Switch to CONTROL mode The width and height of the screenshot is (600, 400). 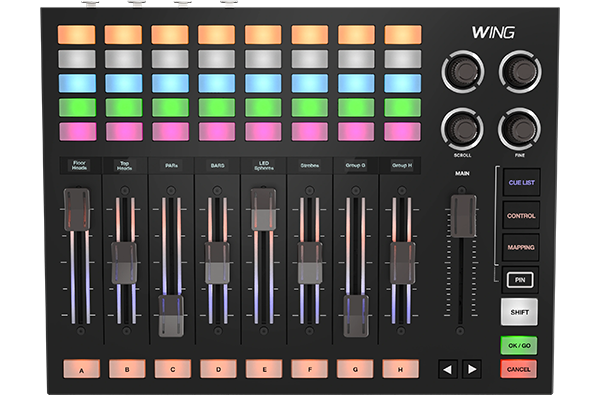click(x=521, y=216)
